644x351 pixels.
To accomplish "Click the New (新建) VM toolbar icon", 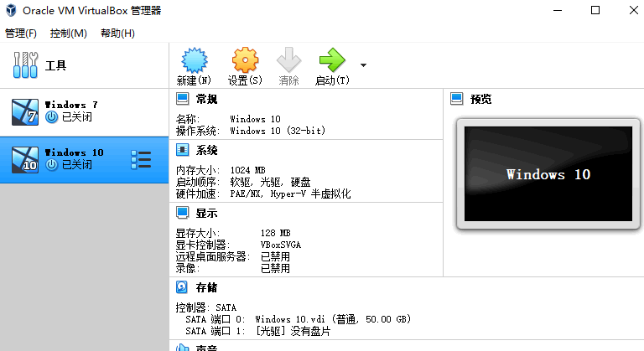I will (x=195, y=60).
